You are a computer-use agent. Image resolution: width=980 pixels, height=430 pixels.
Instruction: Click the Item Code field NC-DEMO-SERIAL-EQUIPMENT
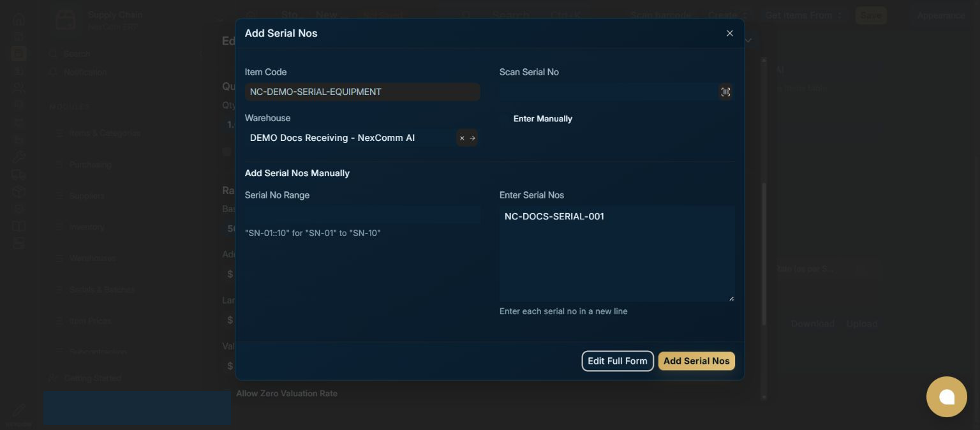click(x=362, y=92)
